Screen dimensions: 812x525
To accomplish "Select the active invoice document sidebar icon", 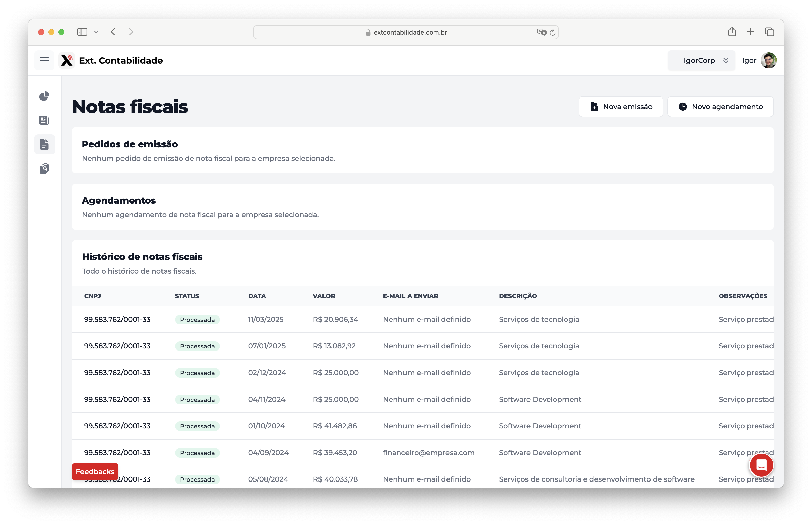I will tap(44, 144).
